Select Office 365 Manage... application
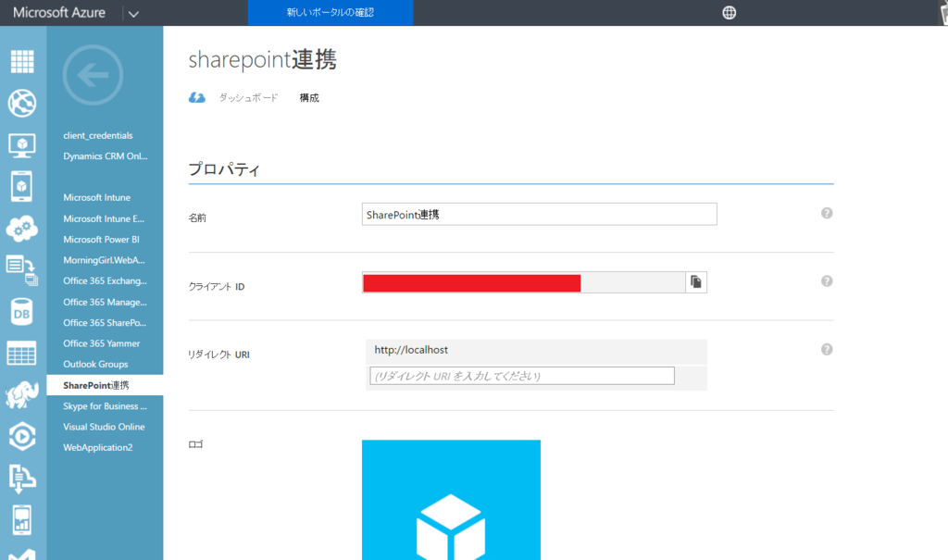Image resolution: width=948 pixels, height=560 pixels. coord(106,302)
